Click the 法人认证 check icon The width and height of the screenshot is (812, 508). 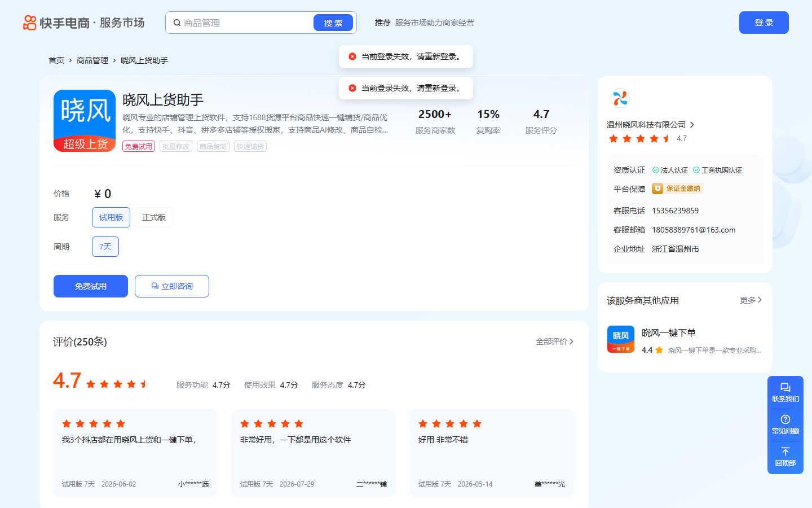coord(656,170)
